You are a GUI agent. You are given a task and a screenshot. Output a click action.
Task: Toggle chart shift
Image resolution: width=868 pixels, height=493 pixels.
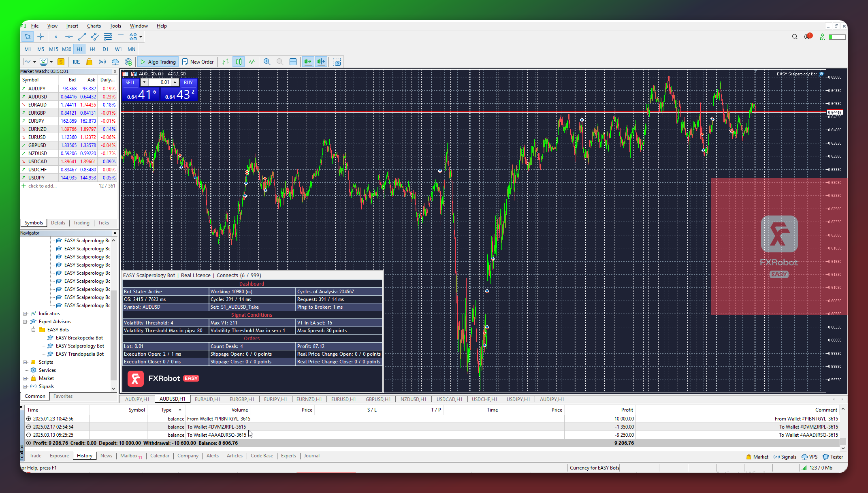click(321, 62)
